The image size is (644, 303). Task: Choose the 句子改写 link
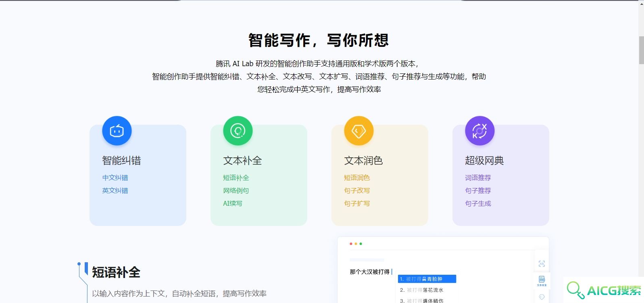coord(357,190)
